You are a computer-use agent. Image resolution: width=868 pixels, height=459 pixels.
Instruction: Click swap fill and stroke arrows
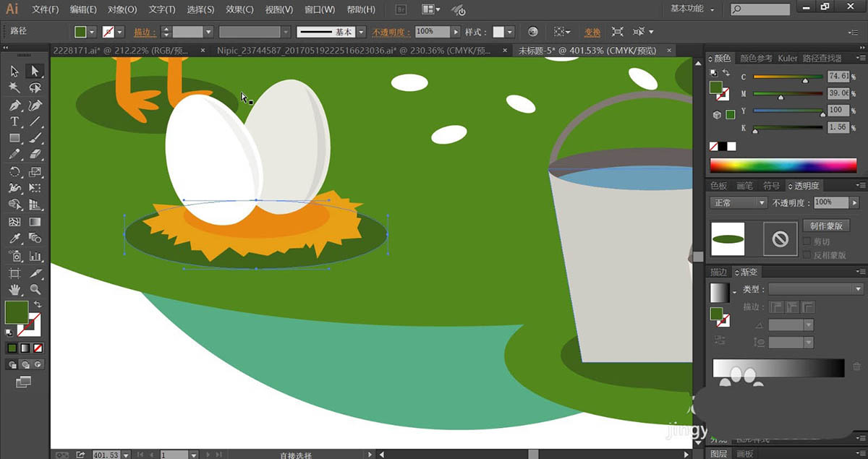(38, 304)
